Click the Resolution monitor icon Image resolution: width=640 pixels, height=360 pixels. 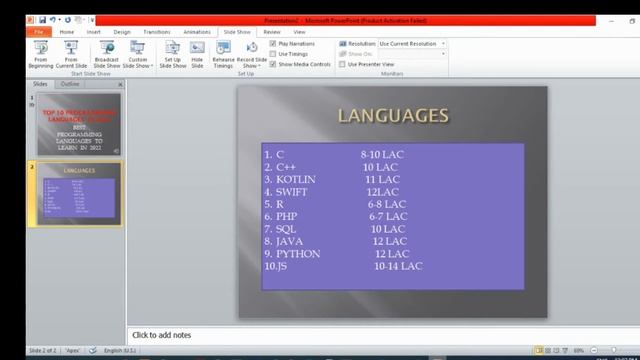click(343, 43)
